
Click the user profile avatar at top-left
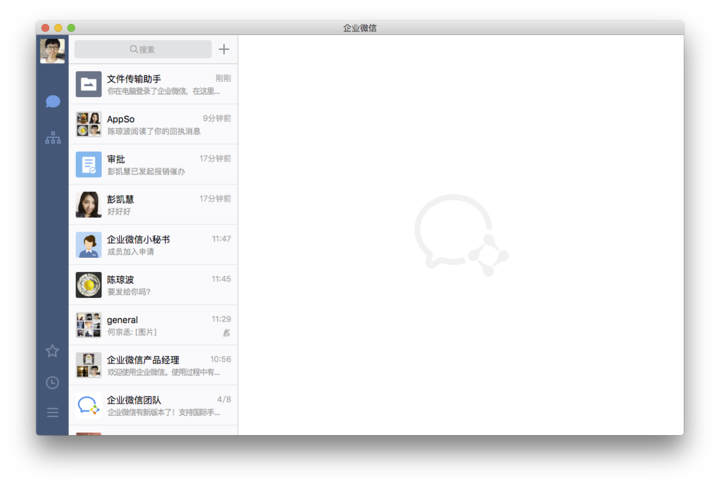coord(53,50)
